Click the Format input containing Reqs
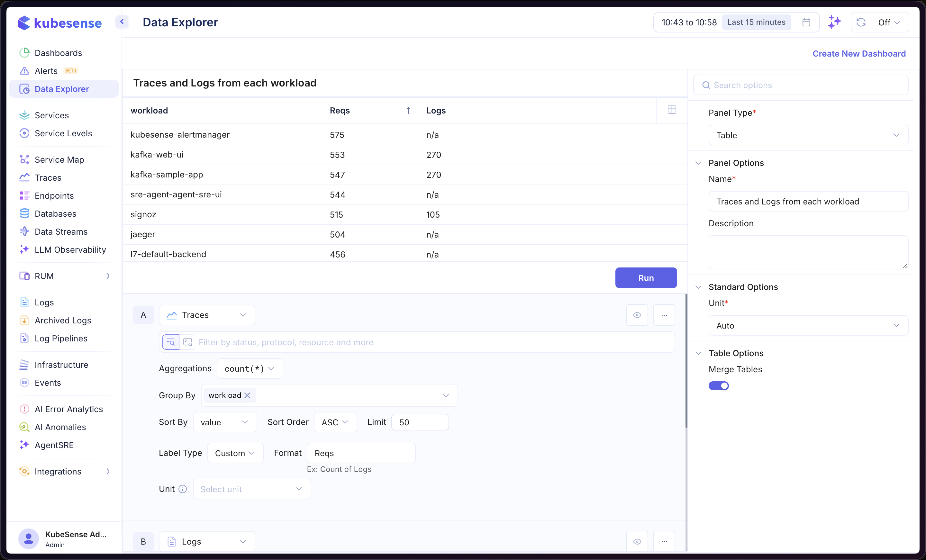 tap(361, 453)
